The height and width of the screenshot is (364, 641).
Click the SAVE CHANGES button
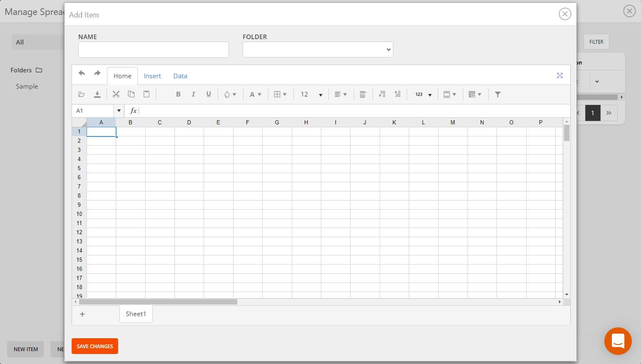coord(94,346)
